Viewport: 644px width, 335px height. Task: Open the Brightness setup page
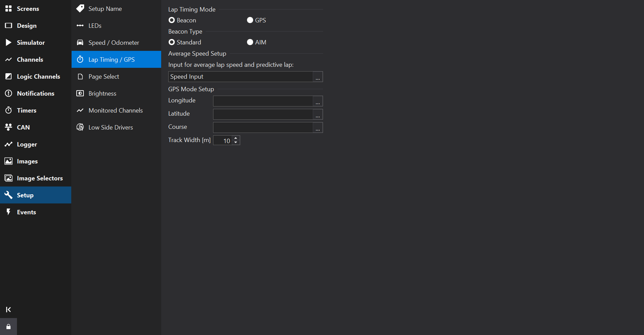point(102,94)
